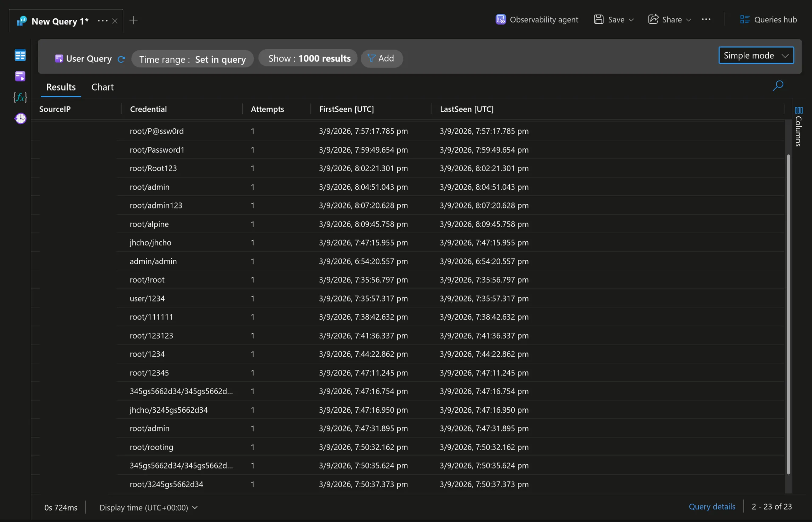
Task: Click the 0s 724ms query duration
Action: click(x=61, y=507)
